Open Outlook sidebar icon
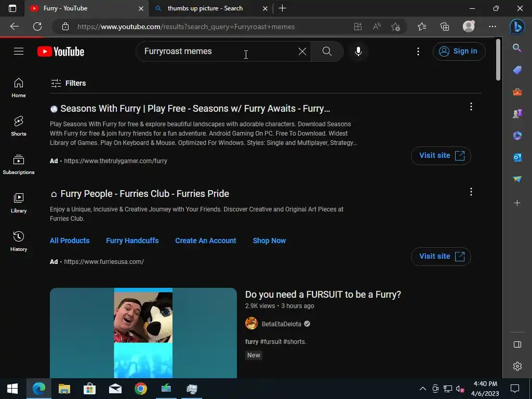This screenshot has width=532, height=399. click(x=517, y=157)
